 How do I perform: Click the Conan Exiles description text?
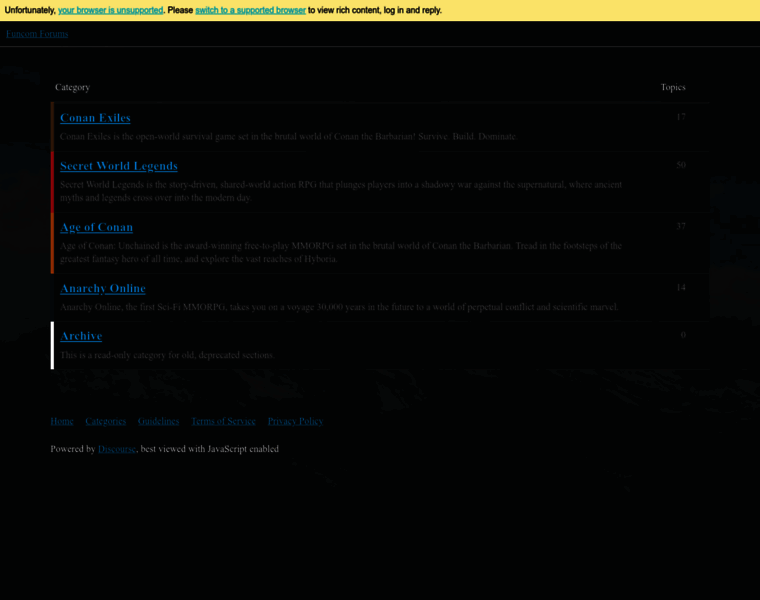pyautogui.click(x=288, y=137)
